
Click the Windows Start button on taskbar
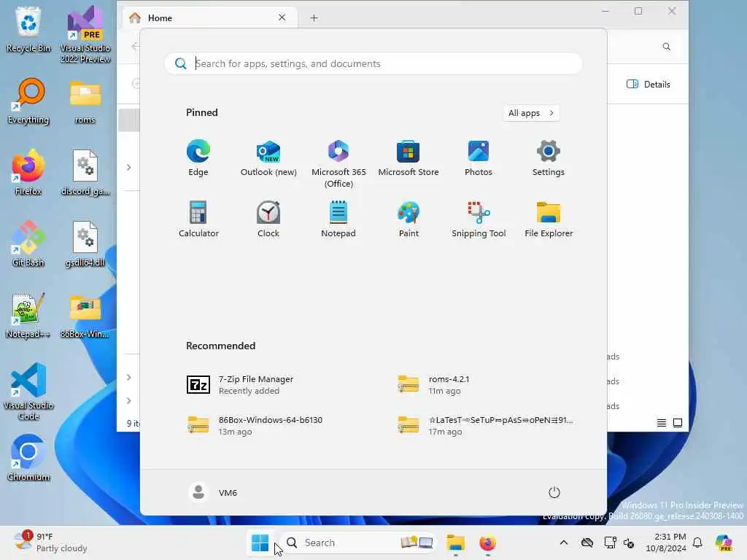pyautogui.click(x=260, y=542)
